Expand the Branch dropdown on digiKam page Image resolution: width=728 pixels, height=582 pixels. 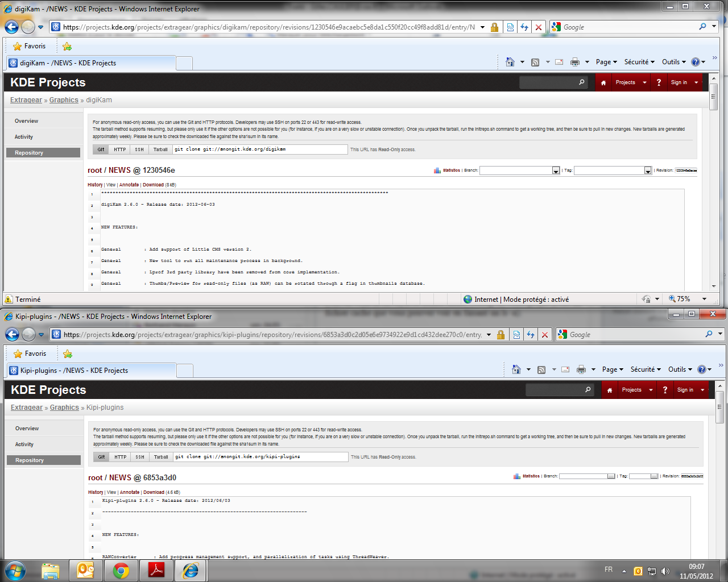pos(556,171)
